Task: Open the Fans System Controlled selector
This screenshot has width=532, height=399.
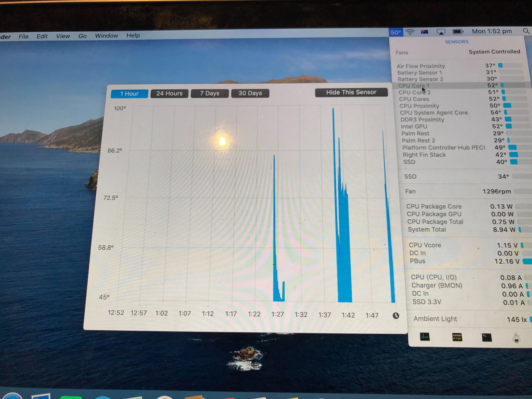Action: click(x=494, y=52)
